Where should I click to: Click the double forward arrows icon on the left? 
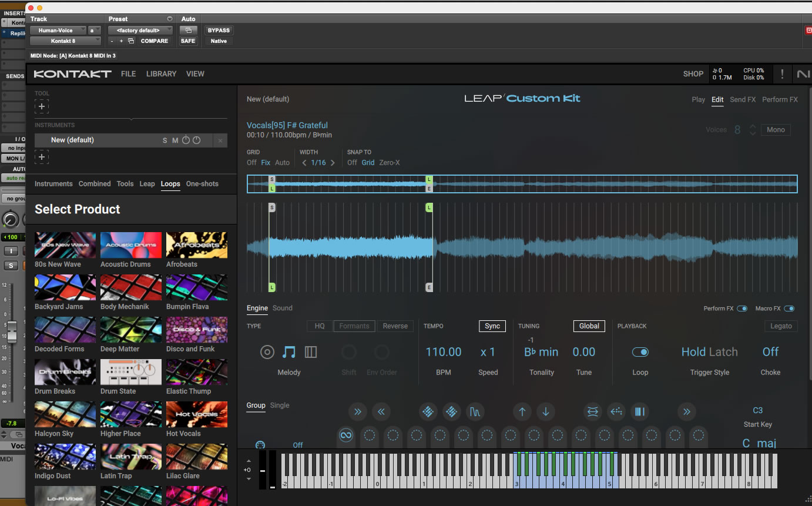pyautogui.click(x=358, y=412)
